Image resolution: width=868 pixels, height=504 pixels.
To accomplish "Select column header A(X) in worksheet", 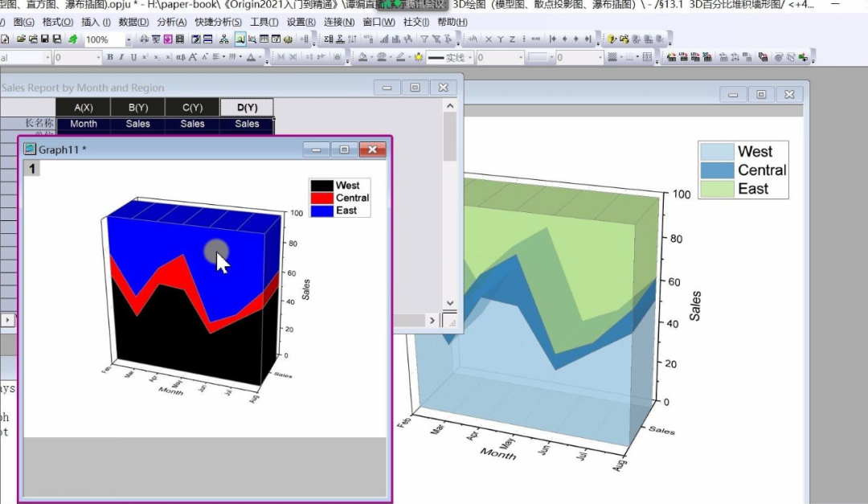I will [84, 108].
